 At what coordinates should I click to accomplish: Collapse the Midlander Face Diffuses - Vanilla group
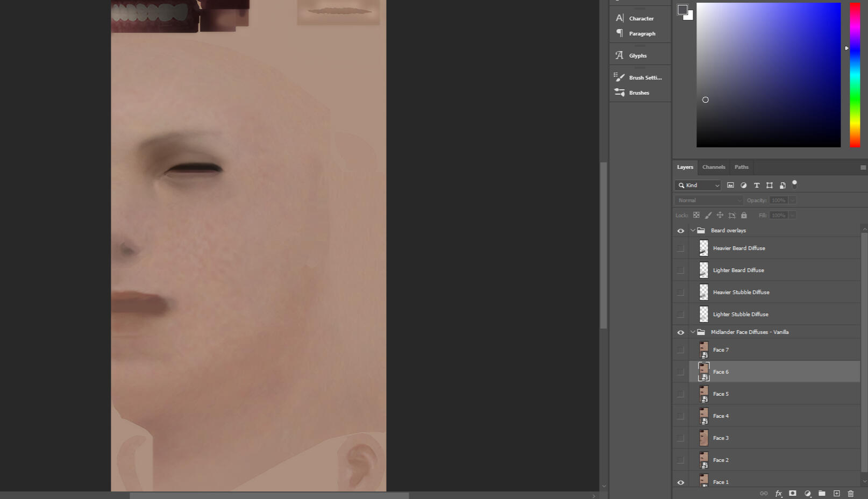[x=693, y=332]
